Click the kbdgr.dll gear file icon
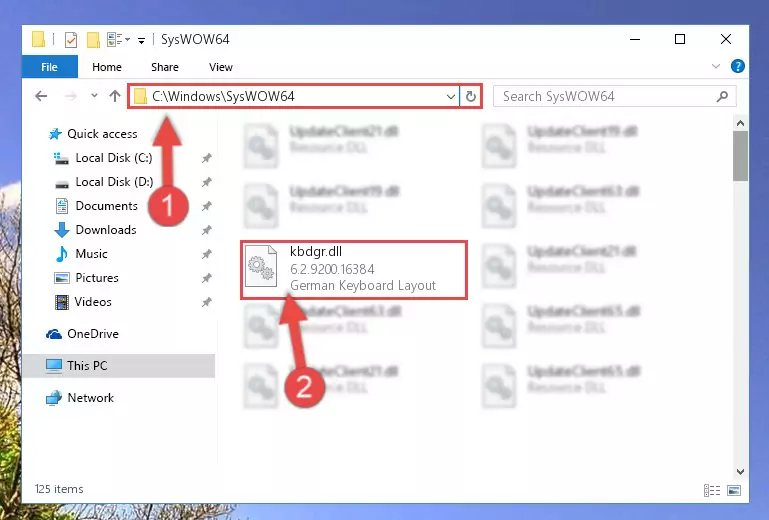Viewport: 769px width, 520px height. [261, 266]
